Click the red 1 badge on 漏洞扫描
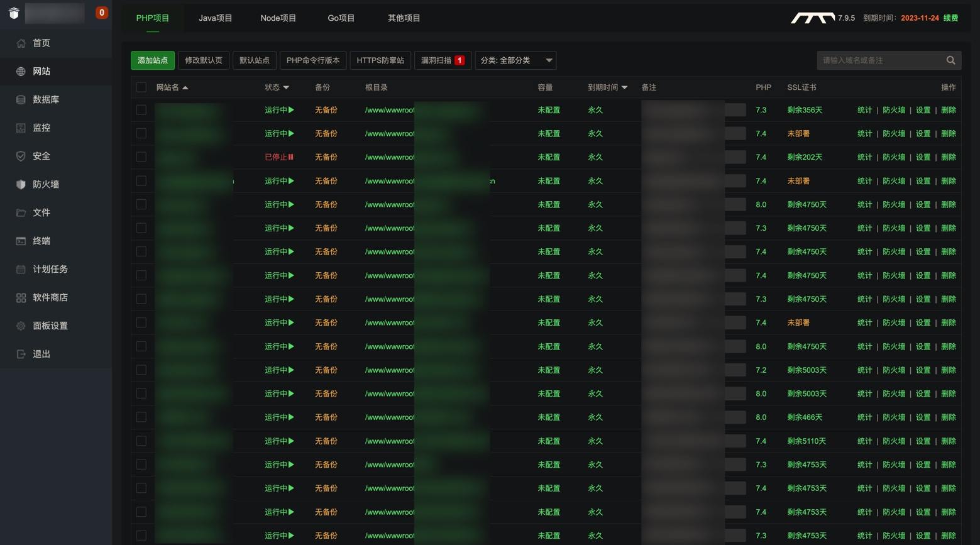The image size is (980, 545). (460, 60)
